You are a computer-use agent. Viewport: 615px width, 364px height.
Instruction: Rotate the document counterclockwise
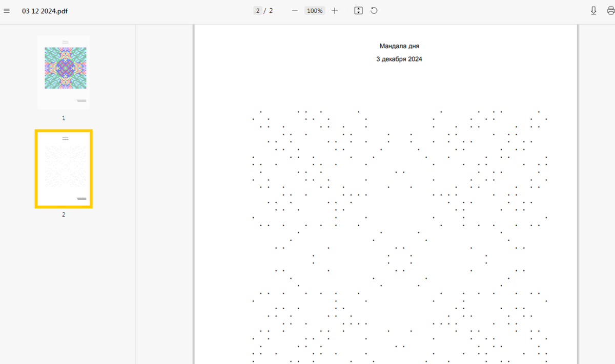pyautogui.click(x=374, y=11)
